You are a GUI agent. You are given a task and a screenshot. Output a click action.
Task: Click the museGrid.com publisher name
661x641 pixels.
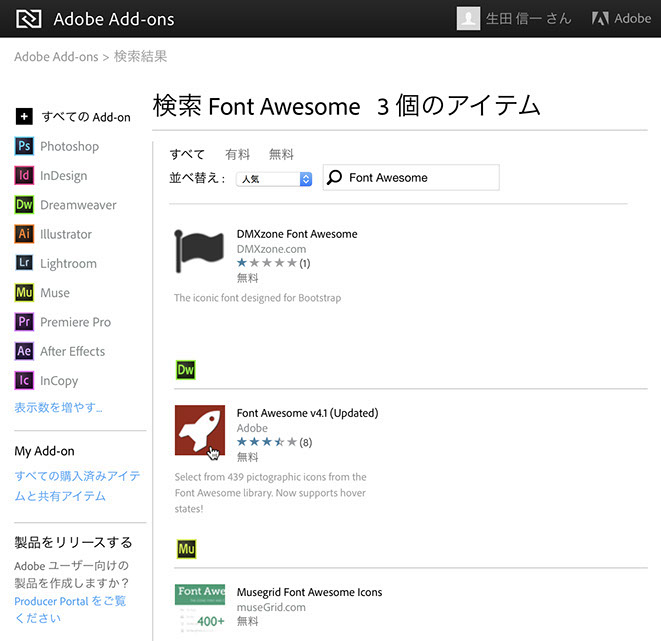point(271,607)
